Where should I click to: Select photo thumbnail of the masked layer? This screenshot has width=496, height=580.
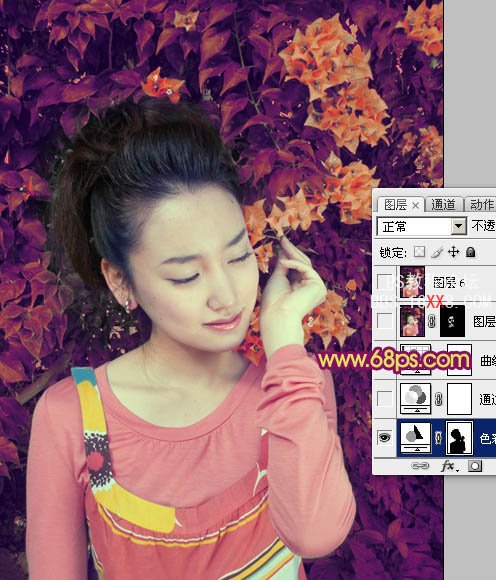click(412, 321)
